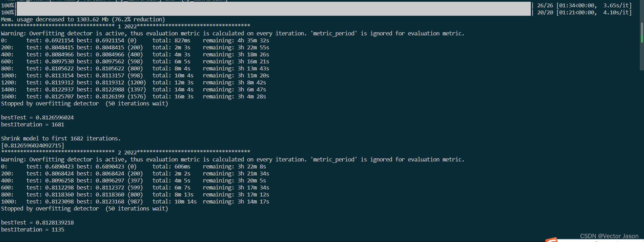Click the row with test 0.6921154

click(135, 40)
